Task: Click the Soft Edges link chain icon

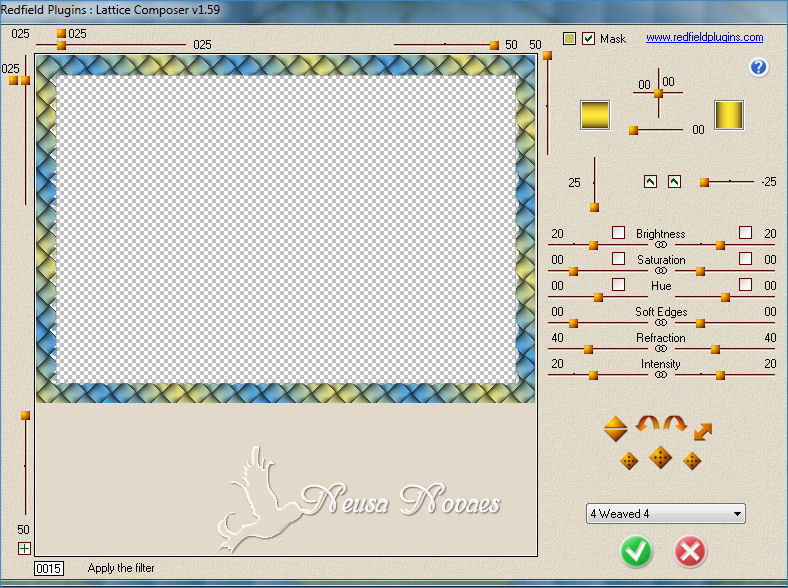Action: (x=661, y=323)
